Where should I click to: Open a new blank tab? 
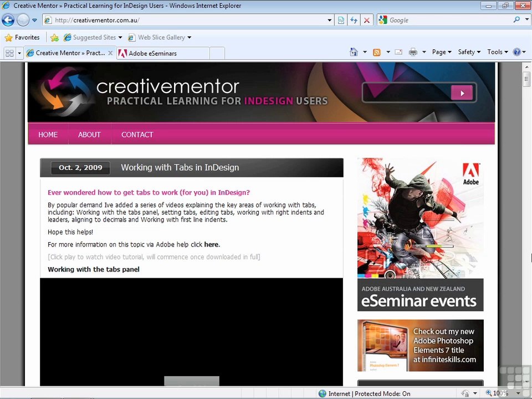click(217, 53)
